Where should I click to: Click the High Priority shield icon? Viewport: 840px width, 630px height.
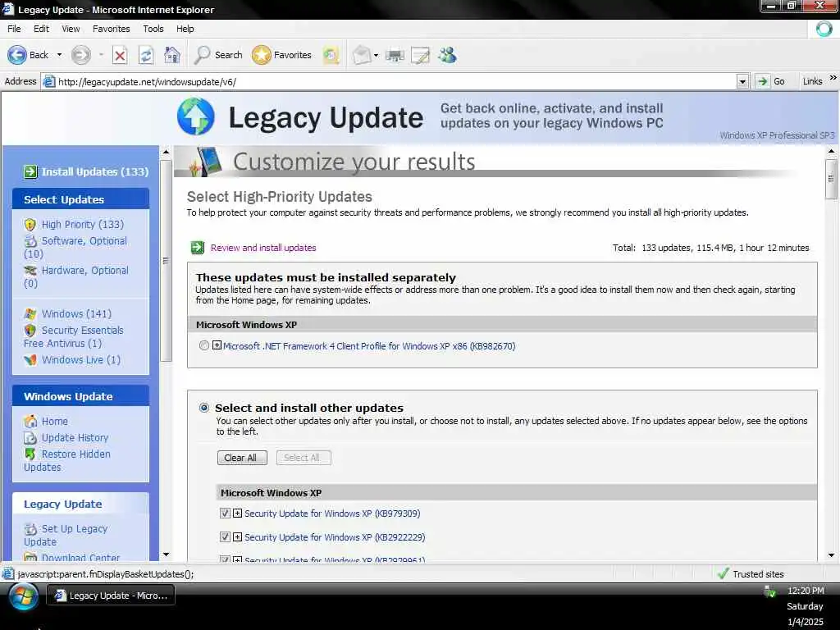(x=30, y=225)
